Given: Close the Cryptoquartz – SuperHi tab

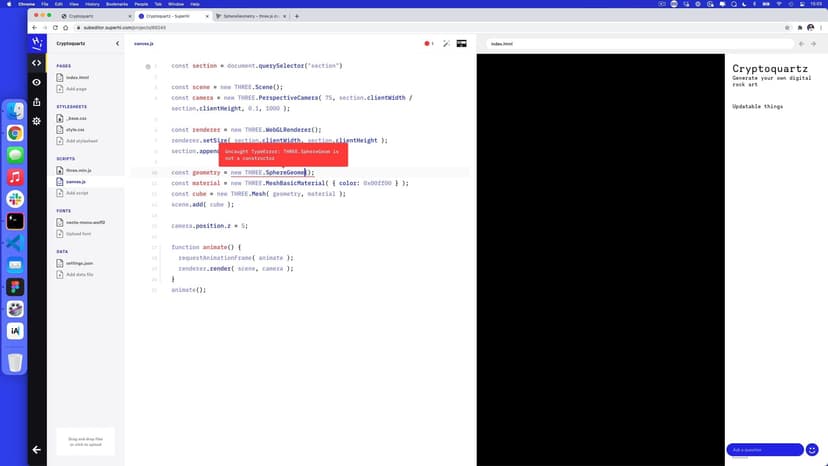Looking at the screenshot, I should pos(207,16).
